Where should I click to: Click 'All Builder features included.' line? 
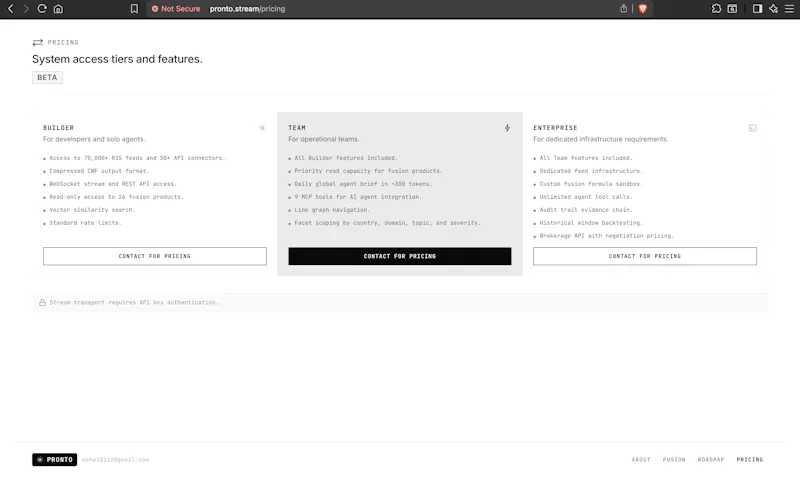click(346, 158)
